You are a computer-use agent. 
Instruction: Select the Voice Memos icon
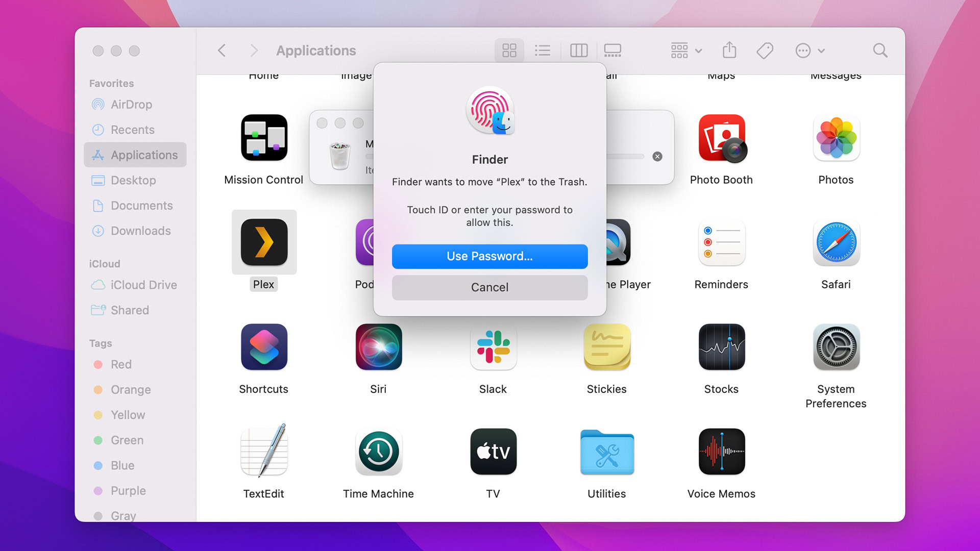tap(721, 452)
